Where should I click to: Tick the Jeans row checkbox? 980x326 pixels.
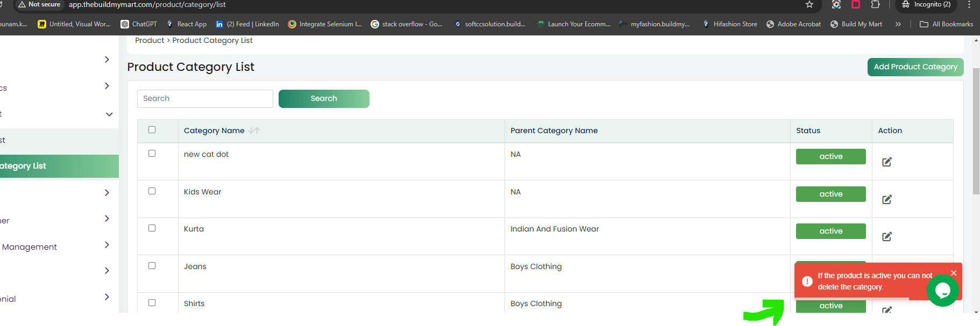(152, 266)
